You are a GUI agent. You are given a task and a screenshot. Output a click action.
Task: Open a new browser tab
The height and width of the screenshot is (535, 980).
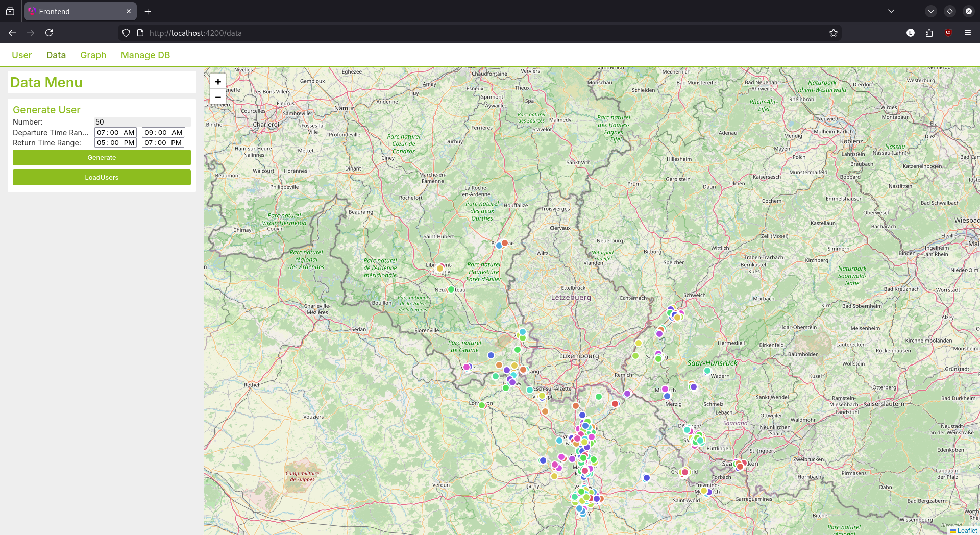click(x=148, y=11)
